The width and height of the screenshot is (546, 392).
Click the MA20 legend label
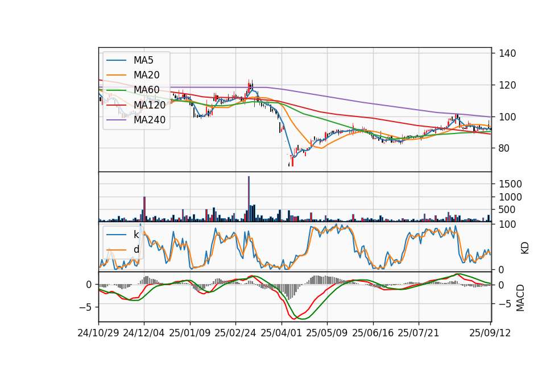pos(146,75)
